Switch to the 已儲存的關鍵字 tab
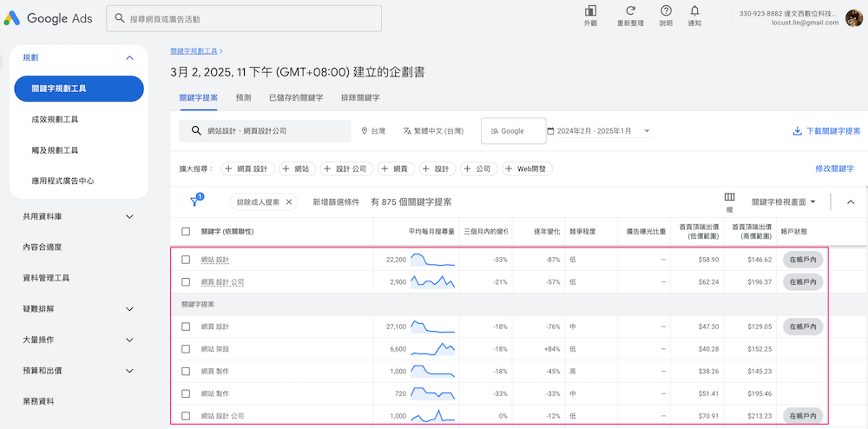The image size is (868, 429). 296,97
